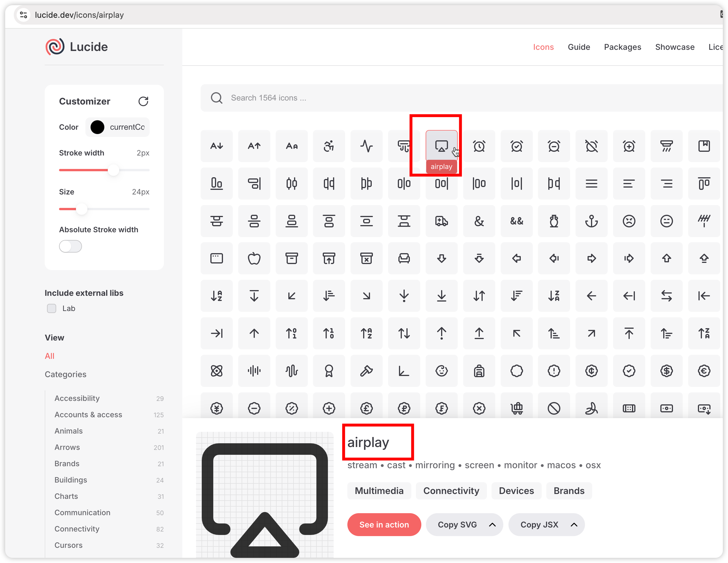Expand the Copy SVG options chevron

(492, 525)
